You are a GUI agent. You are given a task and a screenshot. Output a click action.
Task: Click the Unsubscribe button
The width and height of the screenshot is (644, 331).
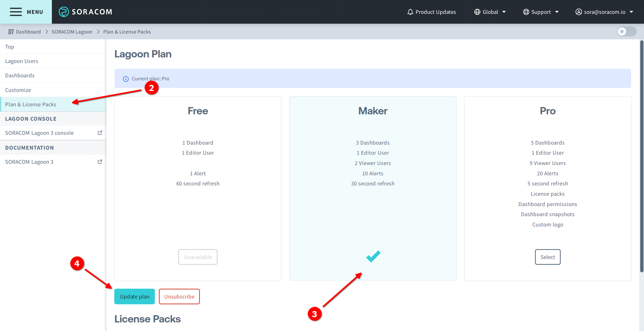[179, 296]
